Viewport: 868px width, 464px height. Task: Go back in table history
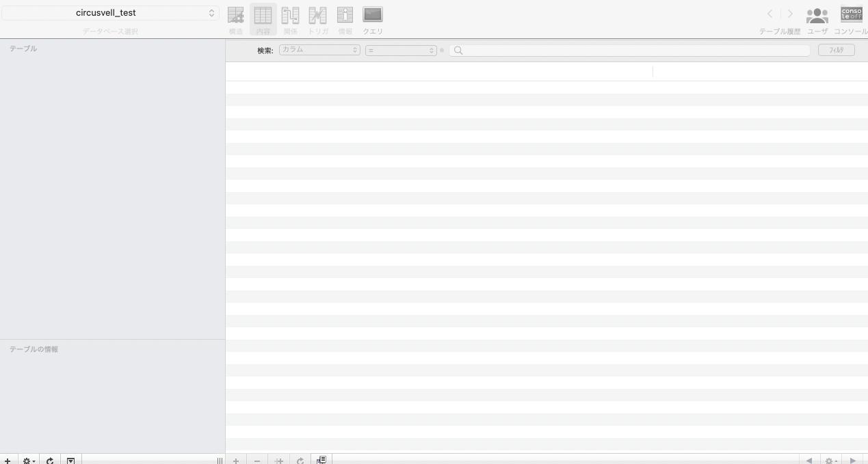770,14
